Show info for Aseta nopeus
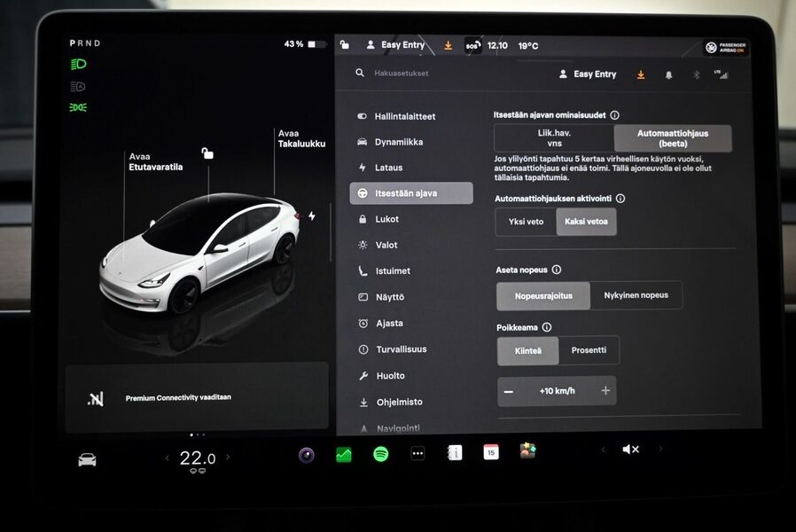 (x=557, y=270)
